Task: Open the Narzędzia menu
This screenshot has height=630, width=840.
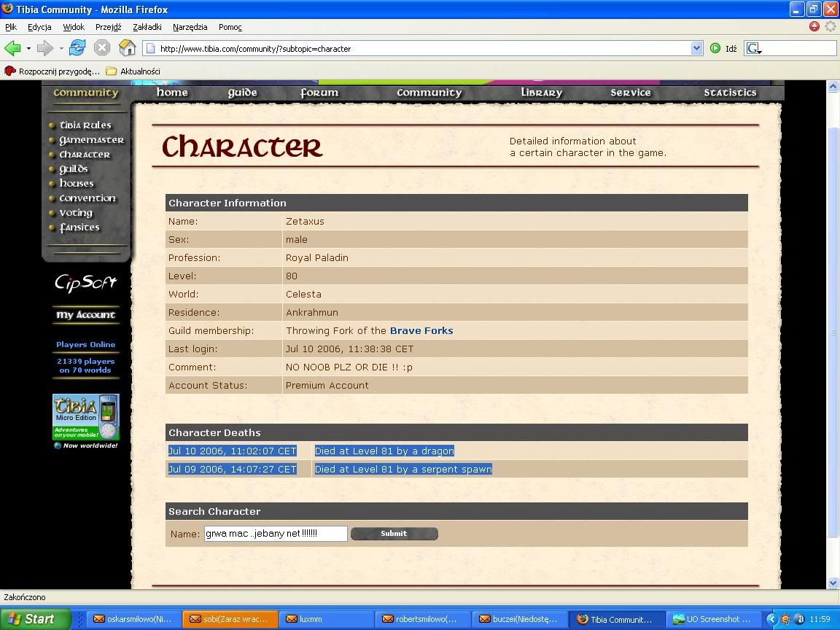Action: click(190, 27)
